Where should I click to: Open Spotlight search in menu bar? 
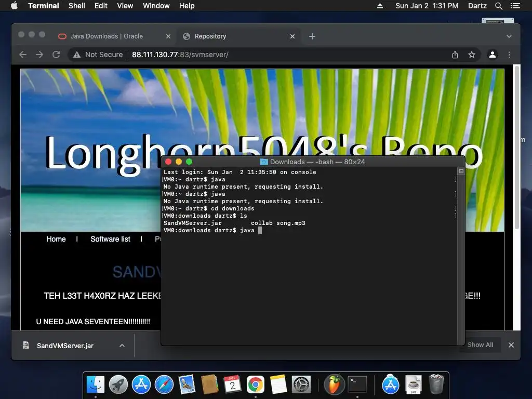click(498, 6)
